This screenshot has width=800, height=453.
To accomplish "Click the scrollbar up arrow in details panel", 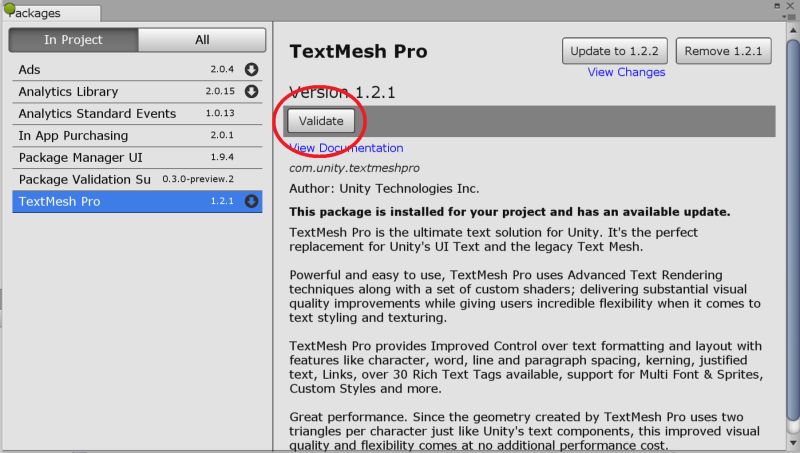I will point(793,31).
